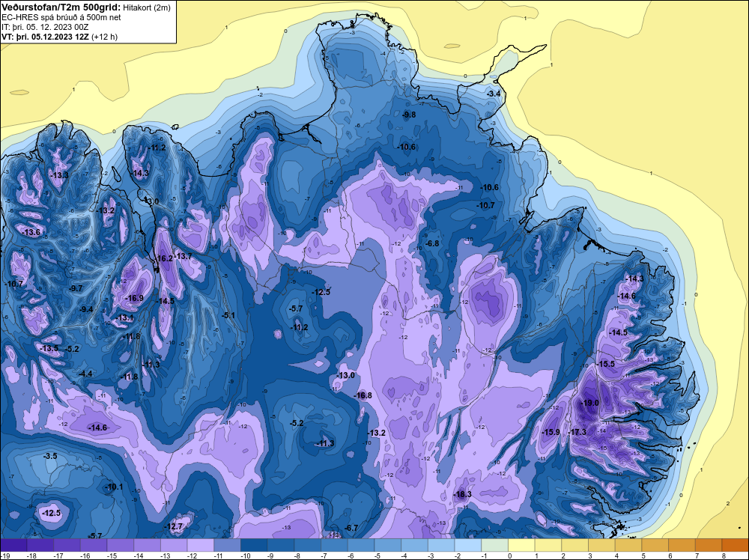The image size is (749, 560).
Task: Click the '-10' label on the legend scale
Action: coord(246,556)
